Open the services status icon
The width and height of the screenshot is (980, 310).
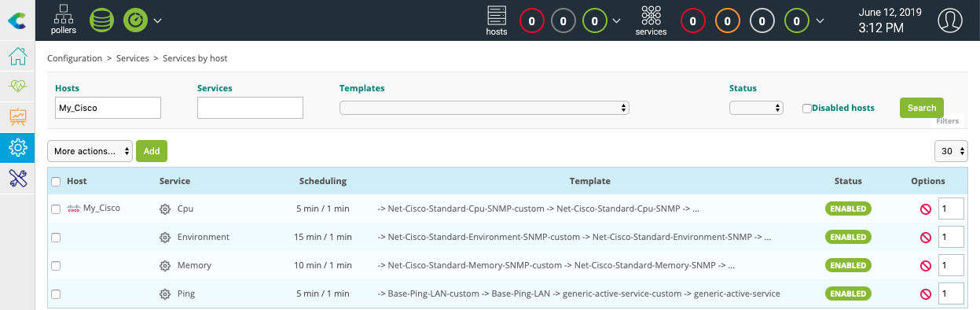(651, 20)
